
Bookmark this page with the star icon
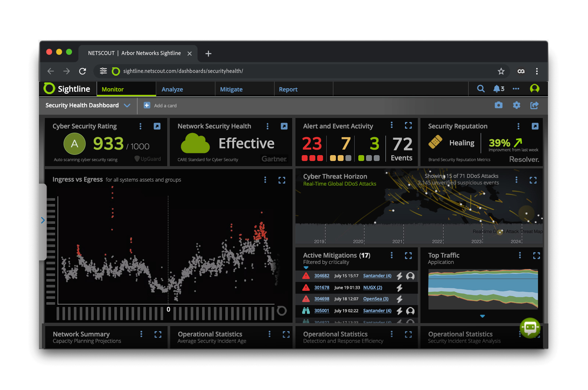(501, 71)
